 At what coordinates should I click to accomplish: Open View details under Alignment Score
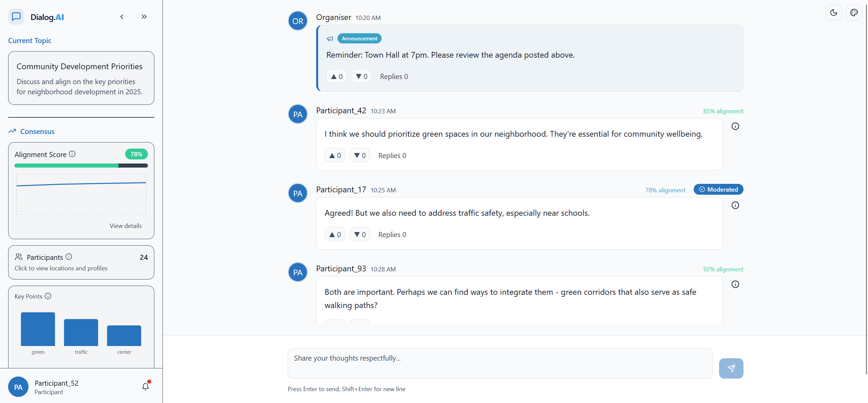pos(126,225)
